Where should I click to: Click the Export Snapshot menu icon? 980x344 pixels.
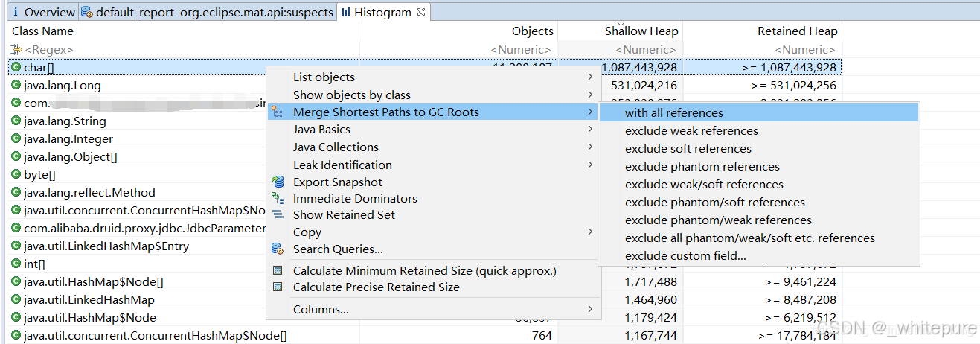(x=278, y=182)
